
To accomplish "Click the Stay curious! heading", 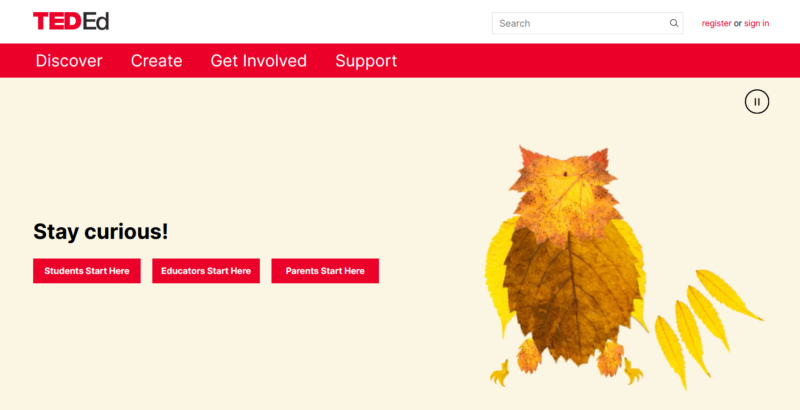I will (x=101, y=232).
